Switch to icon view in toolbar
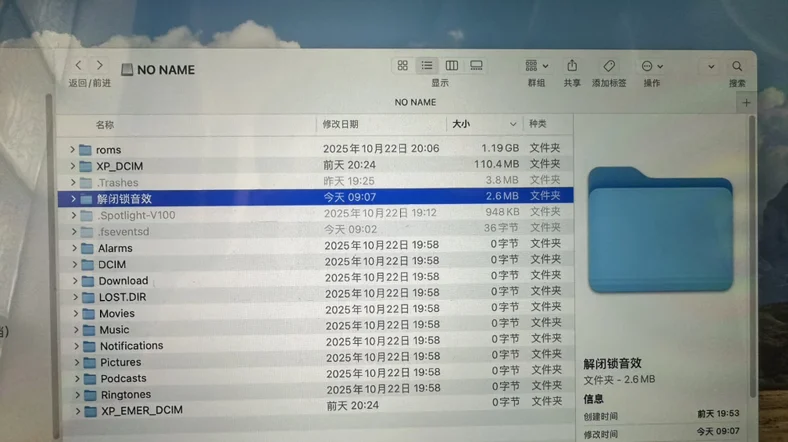 (402, 65)
